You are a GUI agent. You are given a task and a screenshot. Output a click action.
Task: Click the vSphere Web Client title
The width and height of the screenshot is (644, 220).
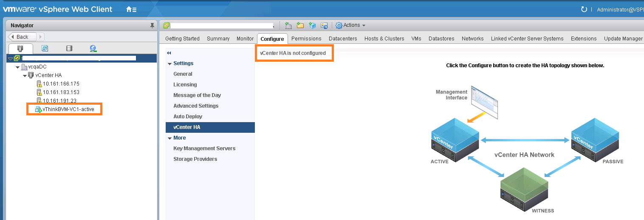pos(75,9)
